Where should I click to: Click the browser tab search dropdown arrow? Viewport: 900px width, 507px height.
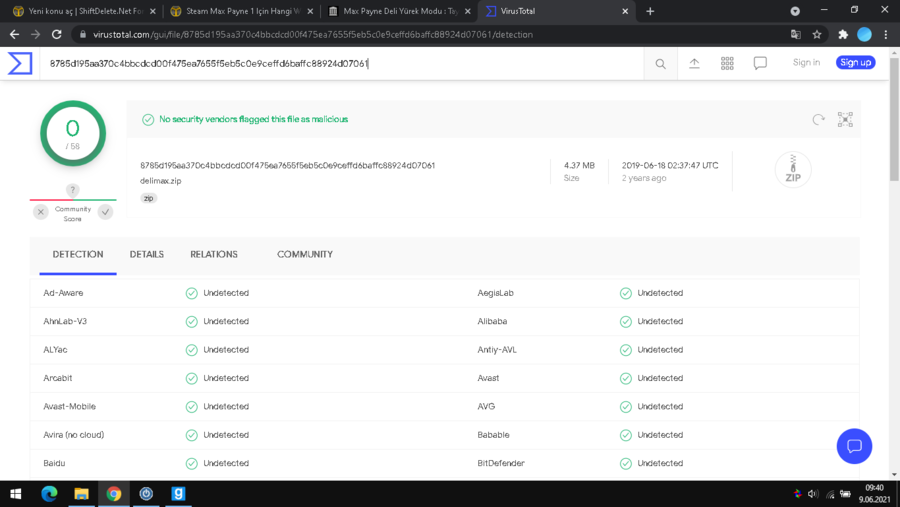796,11
